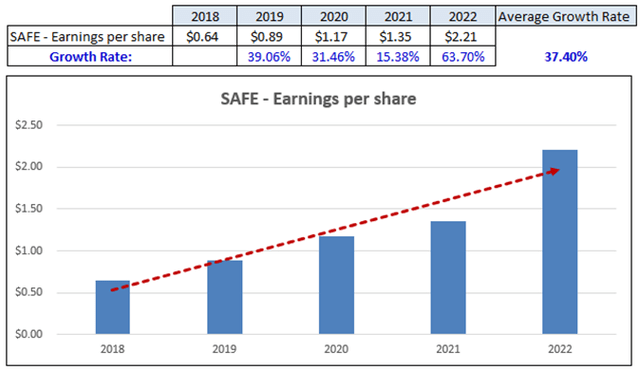Select the Growth Rate: row label
The width and height of the screenshot is (640, 370).
(x=90, y=56)
